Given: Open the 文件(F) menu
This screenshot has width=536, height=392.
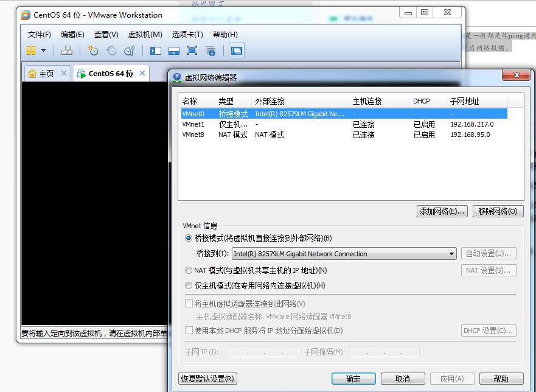Looking at the screenshot, I should 40,35.
